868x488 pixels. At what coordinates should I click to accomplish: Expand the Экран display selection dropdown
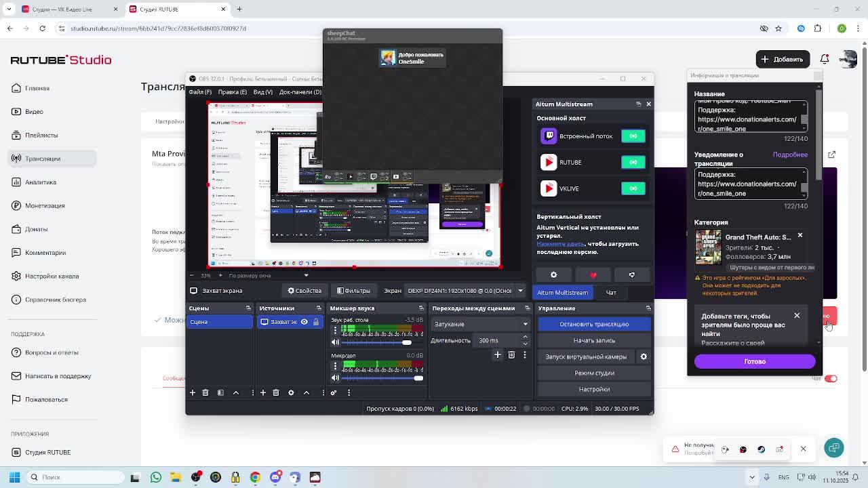tap(466, 291)
